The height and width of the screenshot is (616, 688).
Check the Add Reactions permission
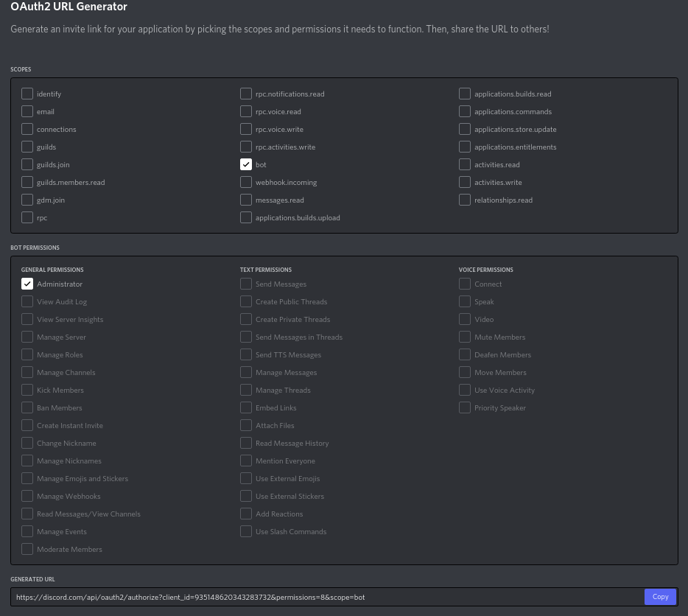(246, 514)
